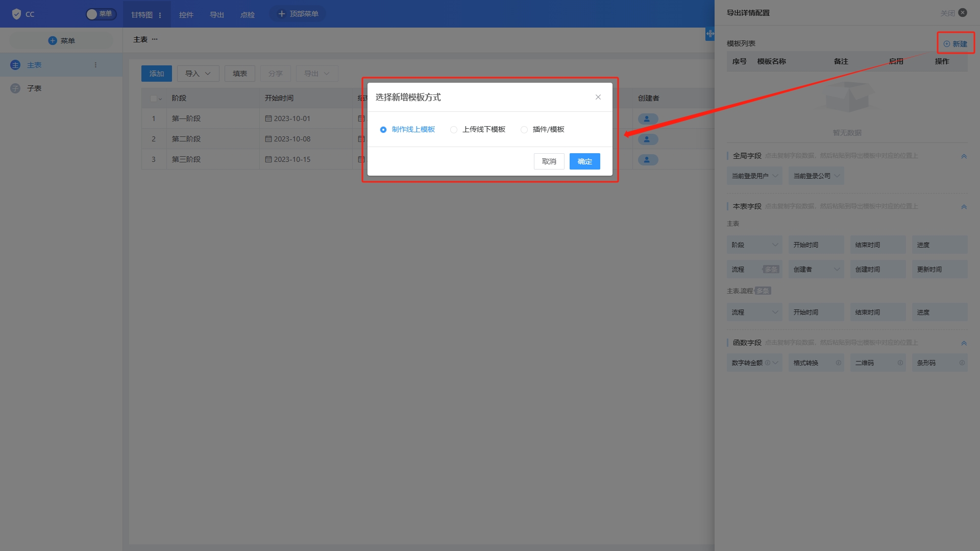The image size is (980, 551).
Task: Select the 上传线下模板 radio option
Action: click(478, 129)
